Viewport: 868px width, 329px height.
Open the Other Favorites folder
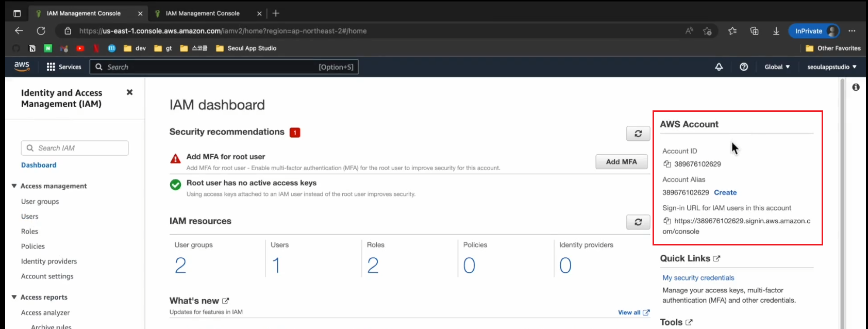833,48
